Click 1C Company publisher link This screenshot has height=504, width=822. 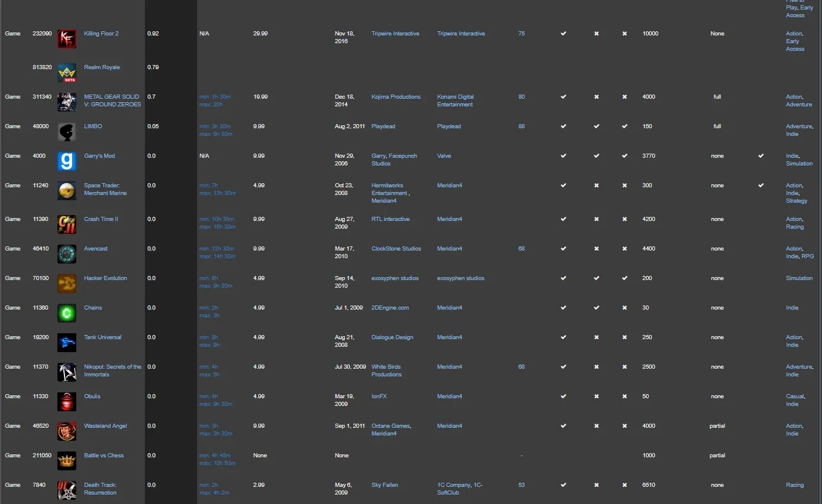[x=454, y=485]
